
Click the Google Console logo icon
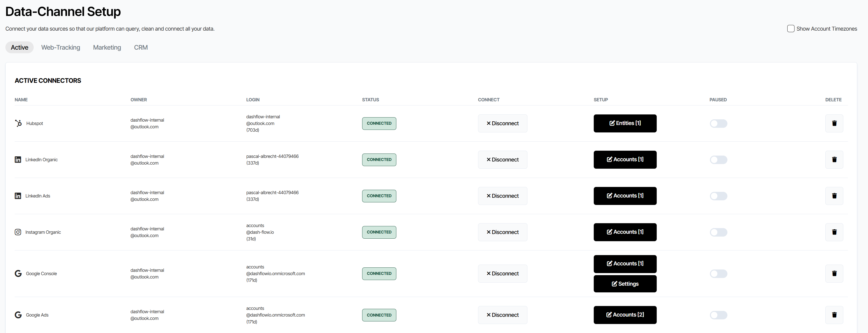(x=18, y=273)
